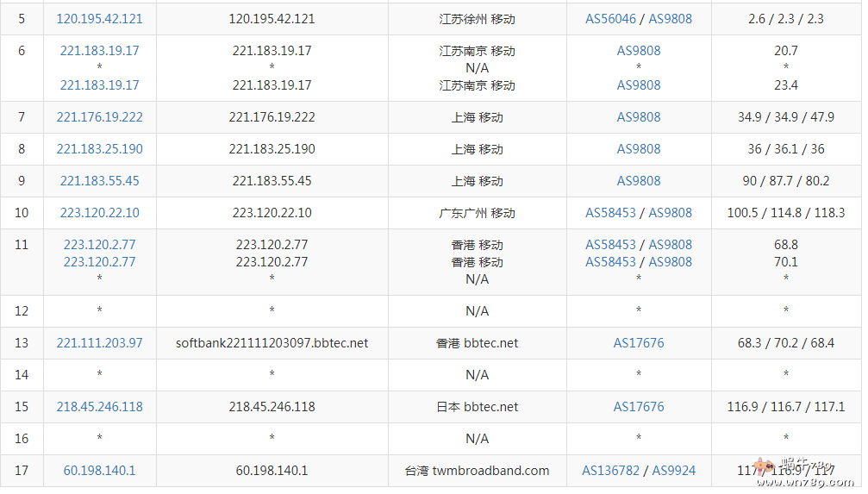Screen dimensions: 868x494
Task: Open the blue 223.120.22.10 IP link
Action: click(100, 213)
